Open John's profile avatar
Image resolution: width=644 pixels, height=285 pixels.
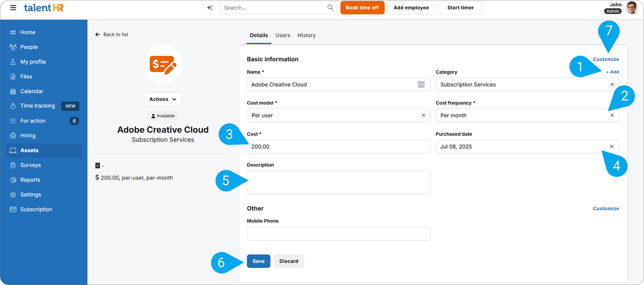[x=632, y=8]
